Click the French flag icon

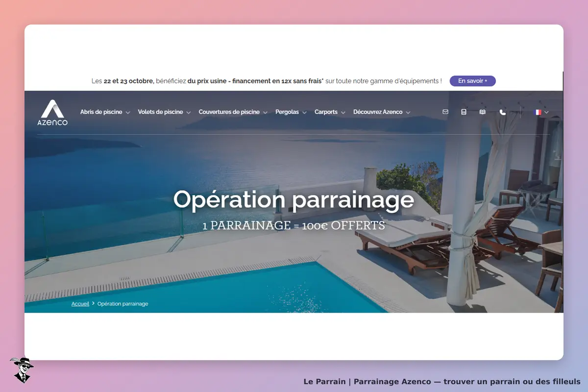coord(538,112)
